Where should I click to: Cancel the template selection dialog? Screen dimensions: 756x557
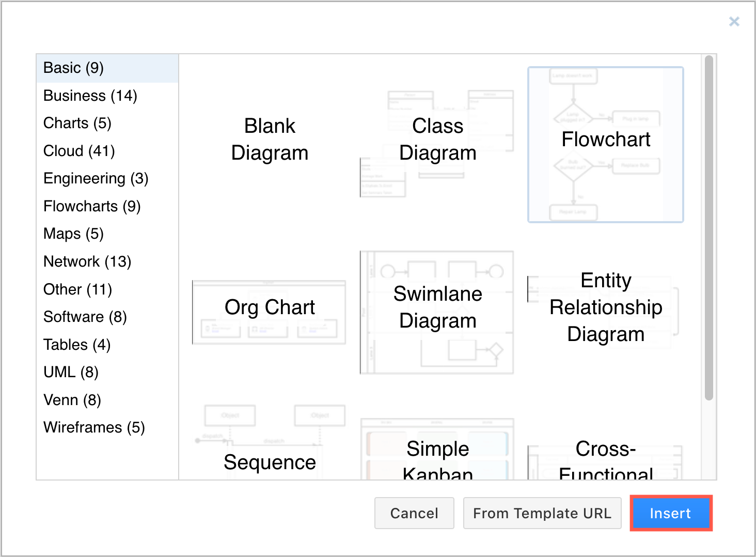tap(414, 513)
